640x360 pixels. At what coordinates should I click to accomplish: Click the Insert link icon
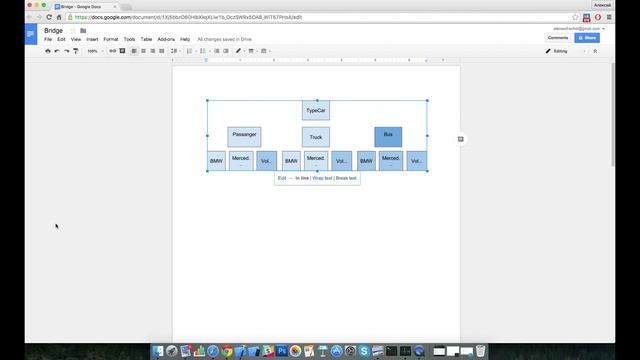(x=113, y=51)
